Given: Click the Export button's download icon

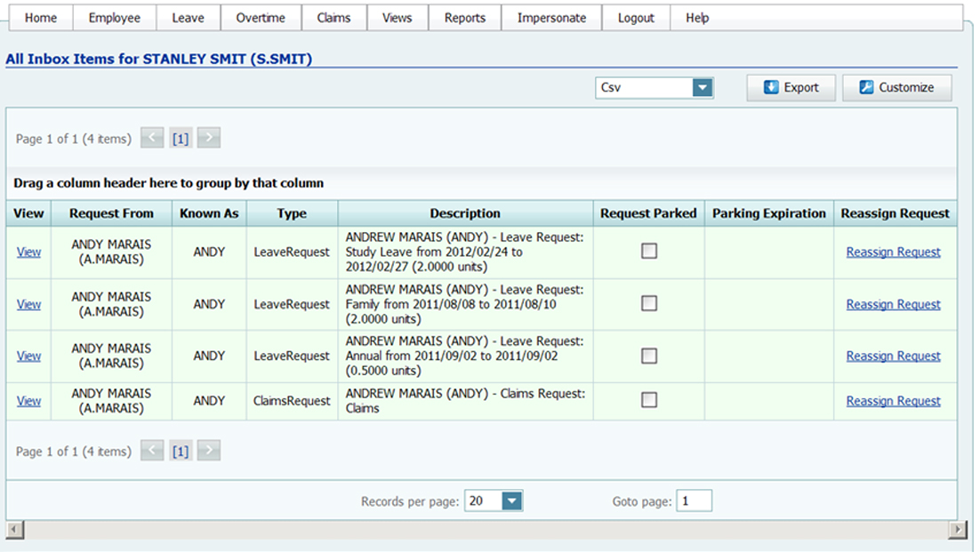Looking at the screenshot, I should (771, 87).
